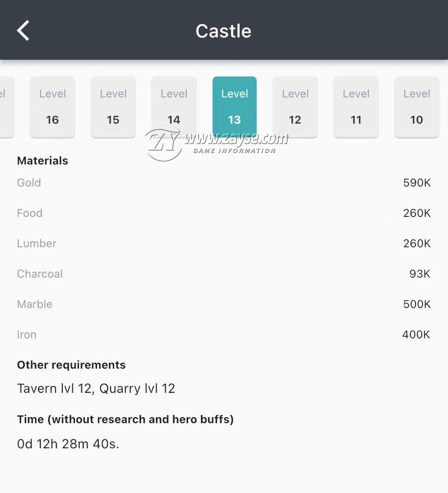
Task: Select the Marble material label
Action: 34,304
